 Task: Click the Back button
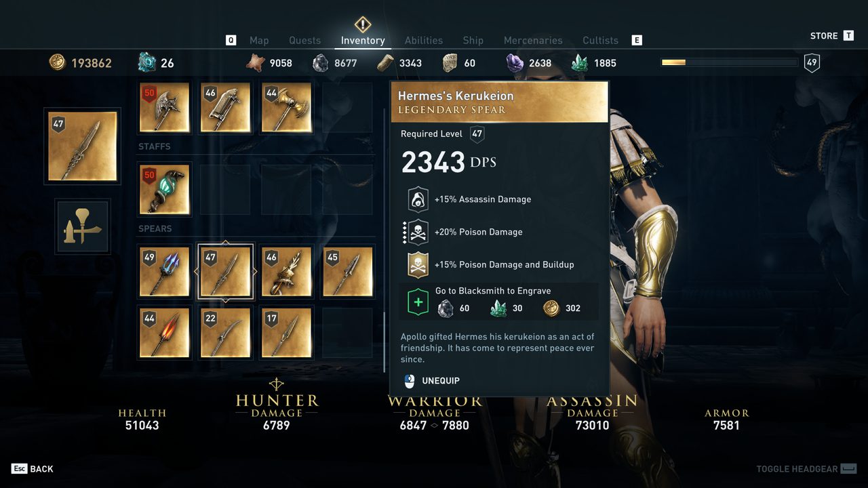point(33,469)
